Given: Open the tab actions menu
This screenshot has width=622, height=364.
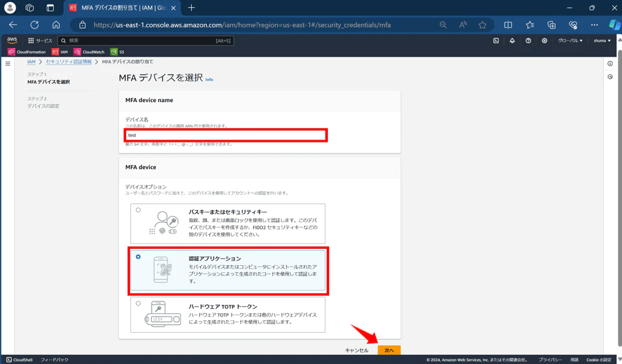Looking at the screenshot, I should tap(50, 8).
